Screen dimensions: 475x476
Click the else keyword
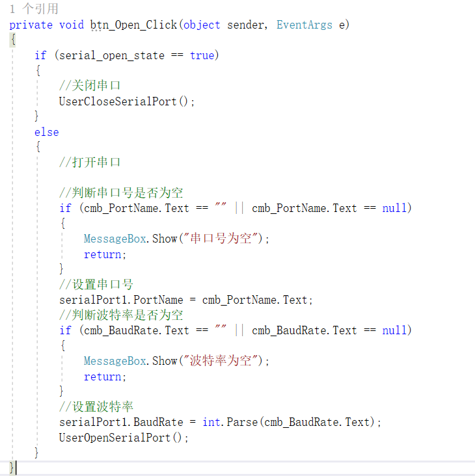click(46, 132)
